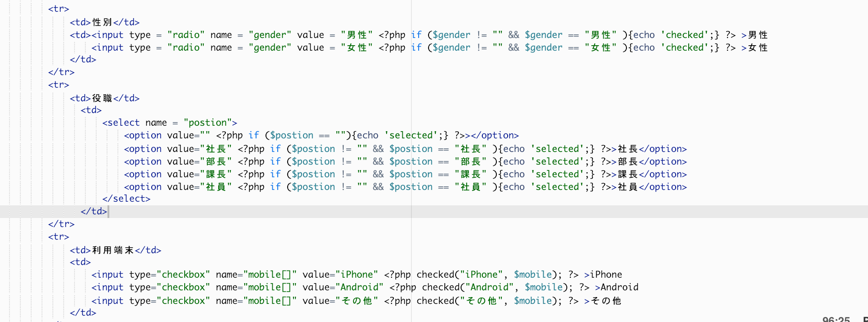Click the </td> below the 女性 radio line
Image resolution: width=868 pixels, height=322 pixels.
pyautogui.click(x=83, y=59)
